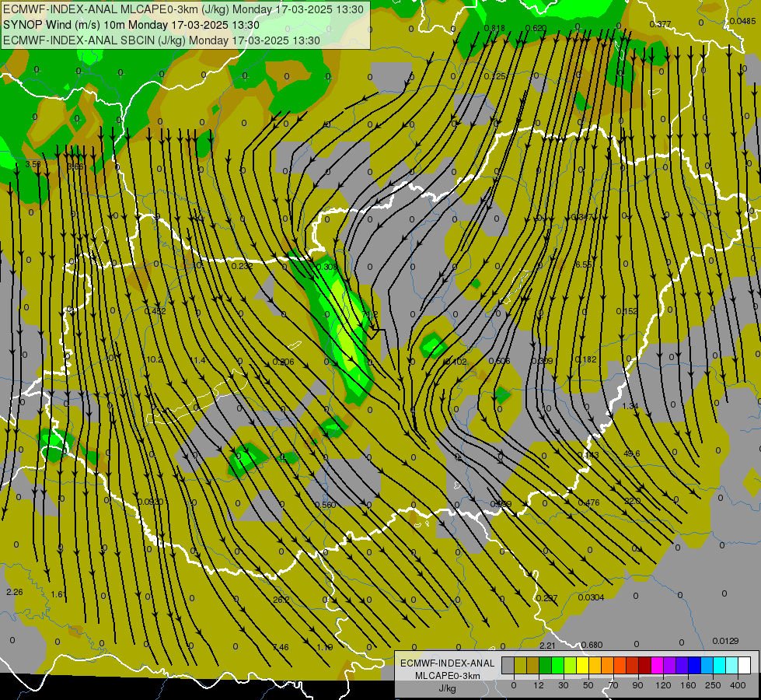
Task: Click the legend scale value 70
Action: [613, 685]
